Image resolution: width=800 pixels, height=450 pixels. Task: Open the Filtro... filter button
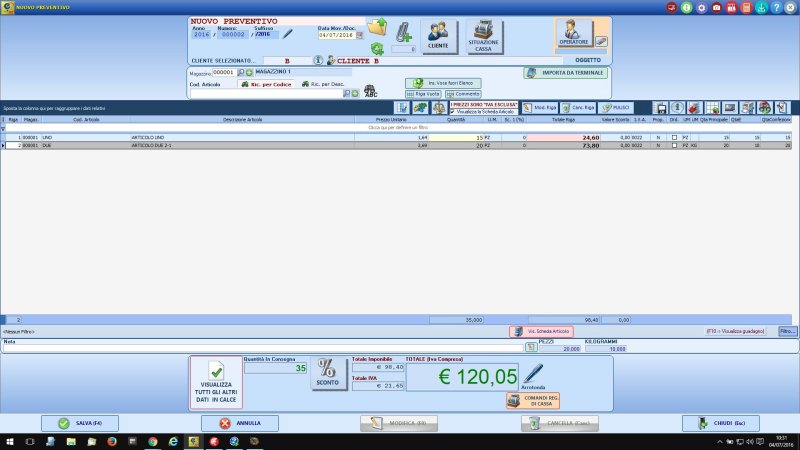[x=787, y=331]
